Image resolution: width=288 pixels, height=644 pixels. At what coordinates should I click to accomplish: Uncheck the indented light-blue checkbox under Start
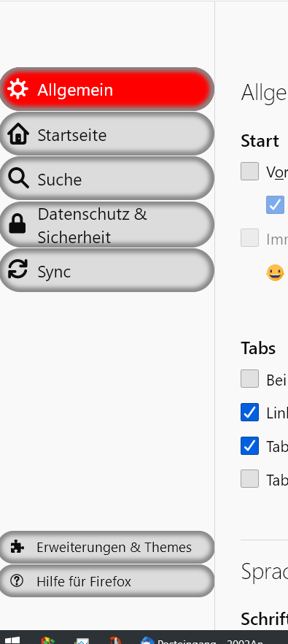point(275,204)
